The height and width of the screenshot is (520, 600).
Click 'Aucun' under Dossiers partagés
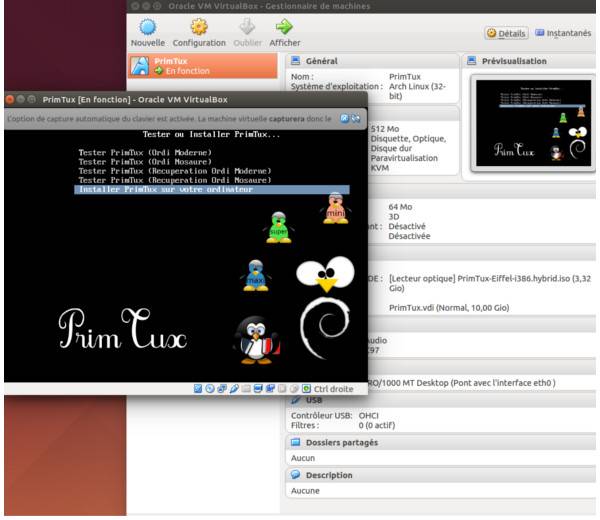[303, 458]
